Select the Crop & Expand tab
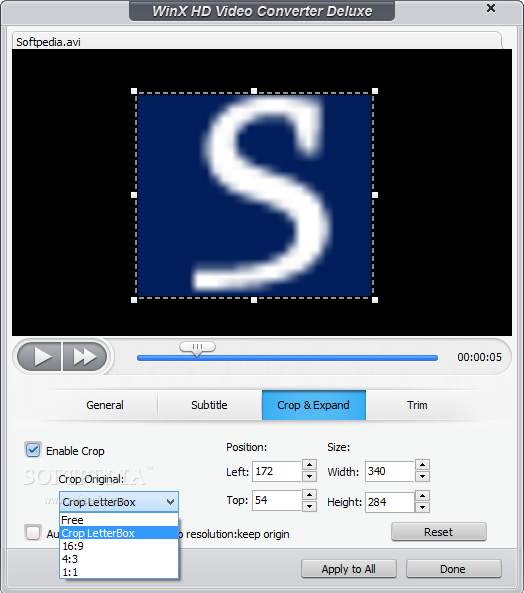Screen dimensions: 524x593 coord(314,405)
